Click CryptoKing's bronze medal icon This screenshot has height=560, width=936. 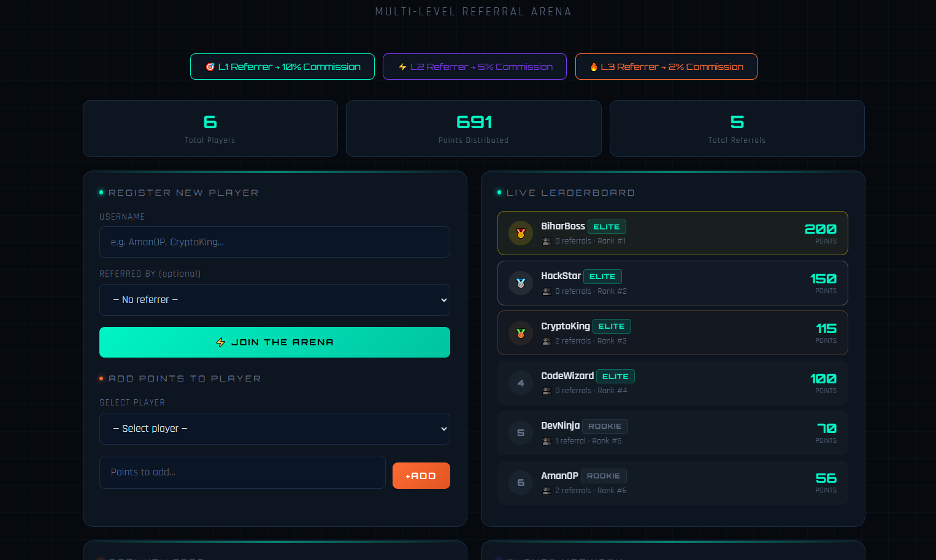pos(520,332)
